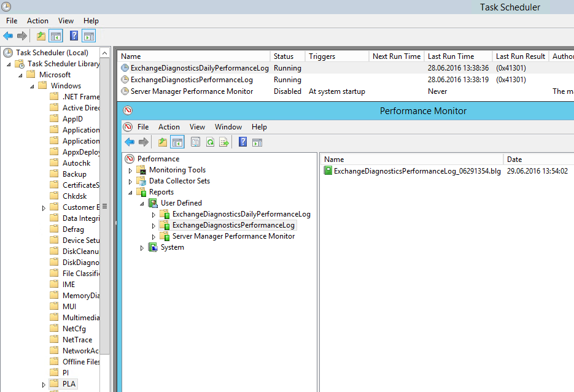Collapse the Windows tree node
This screenshot has width=574, height=392.
point(32,86)
